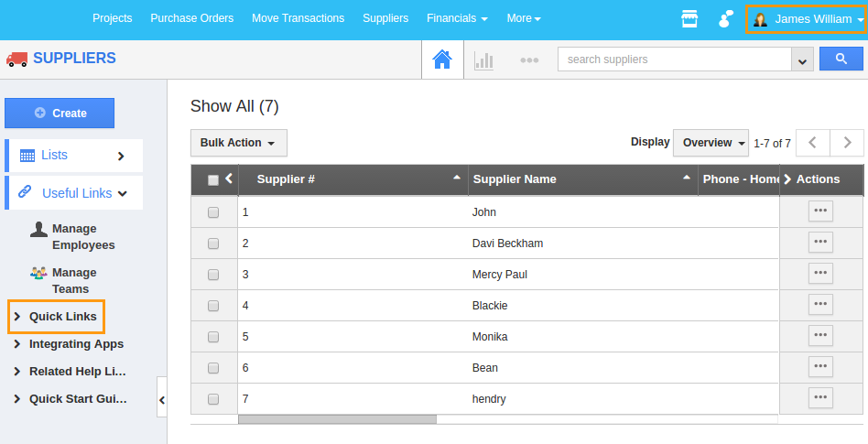The width and height of the screenshot is (868, 444).
Task: Click the three-dots more options icon beside reports
Action: (528, 60)
